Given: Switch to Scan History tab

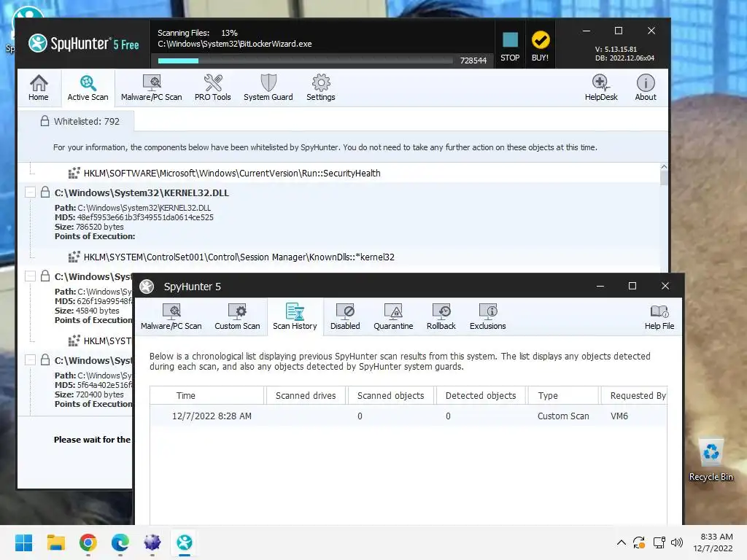Looking at the screenshot, I should 295,316.
